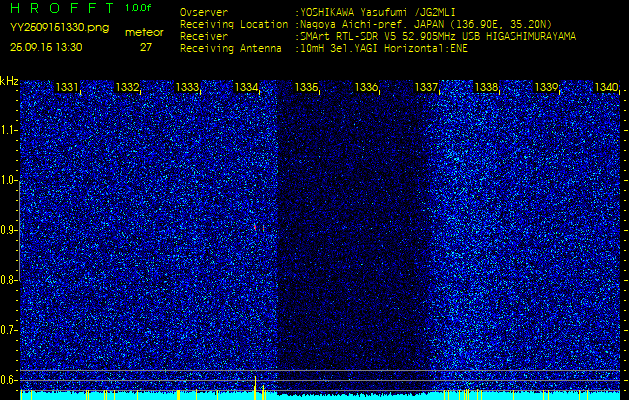Click the 0.8 frequency axis label
Viewport: 629px width, 400px height.
click(8, 280)
